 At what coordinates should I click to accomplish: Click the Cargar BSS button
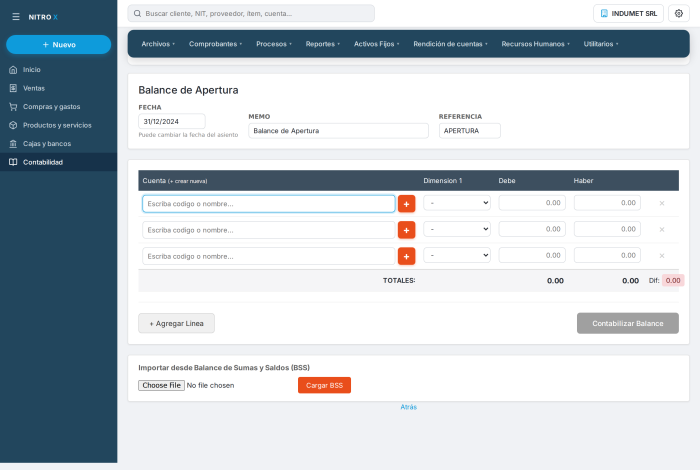[324, 385]
